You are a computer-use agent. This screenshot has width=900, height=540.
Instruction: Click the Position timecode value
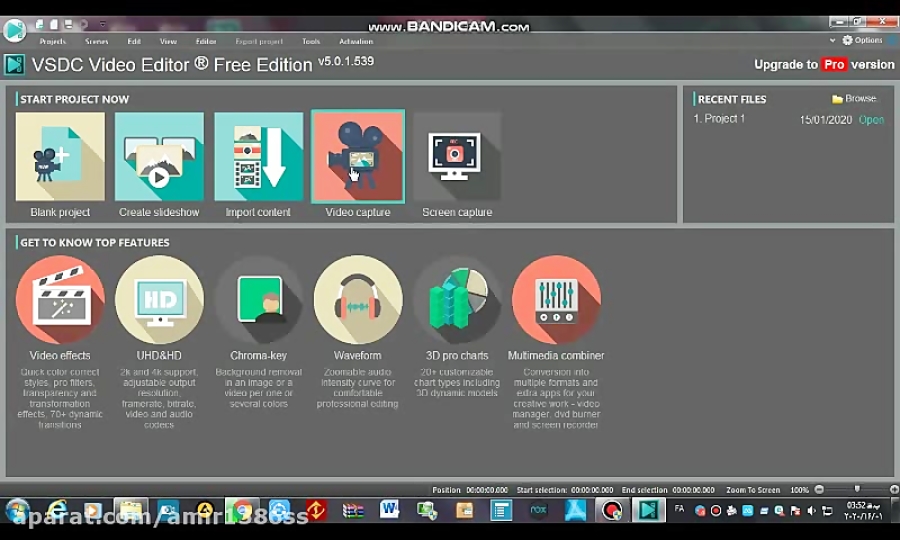487,490
